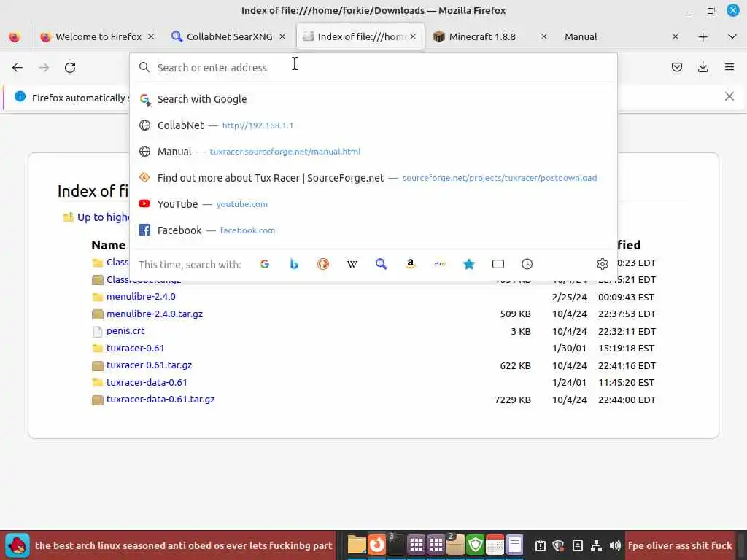
Task: Open the menulibre-2.4.0 folder link
Action: (x=141, y=296)
